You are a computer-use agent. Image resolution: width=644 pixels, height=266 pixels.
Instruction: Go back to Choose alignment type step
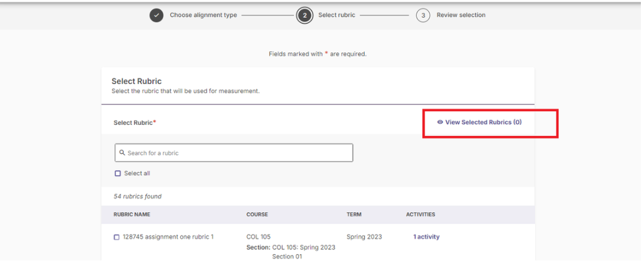[x=203, y=15]
